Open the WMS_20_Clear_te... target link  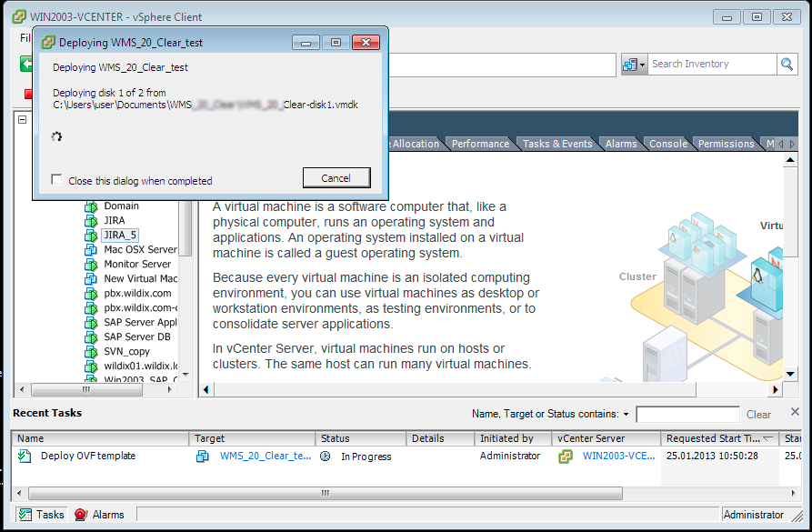(266, 456)
